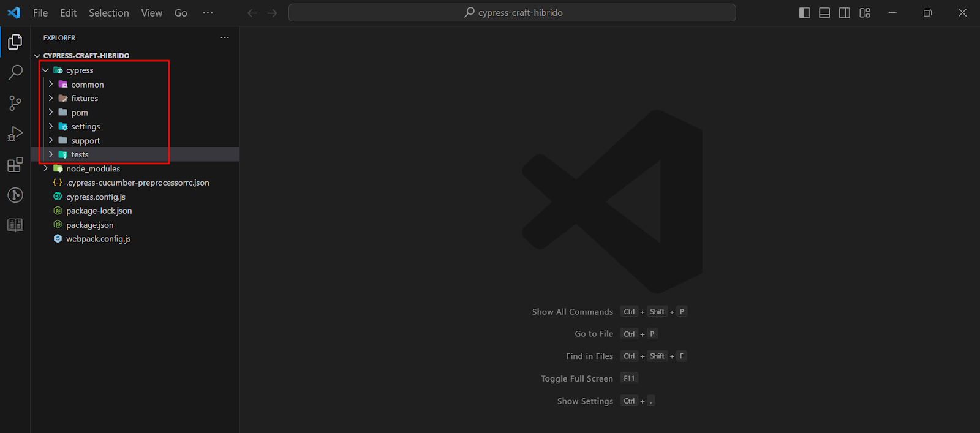Click the common folder icon
Viewport: 980px width, 433px height.
click(x=63, y=85)
